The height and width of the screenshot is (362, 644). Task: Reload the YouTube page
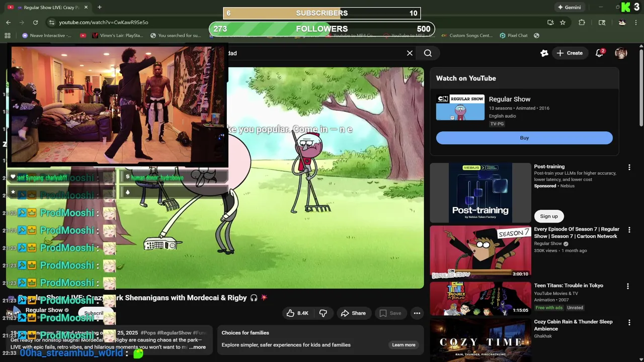click(35, 22)
